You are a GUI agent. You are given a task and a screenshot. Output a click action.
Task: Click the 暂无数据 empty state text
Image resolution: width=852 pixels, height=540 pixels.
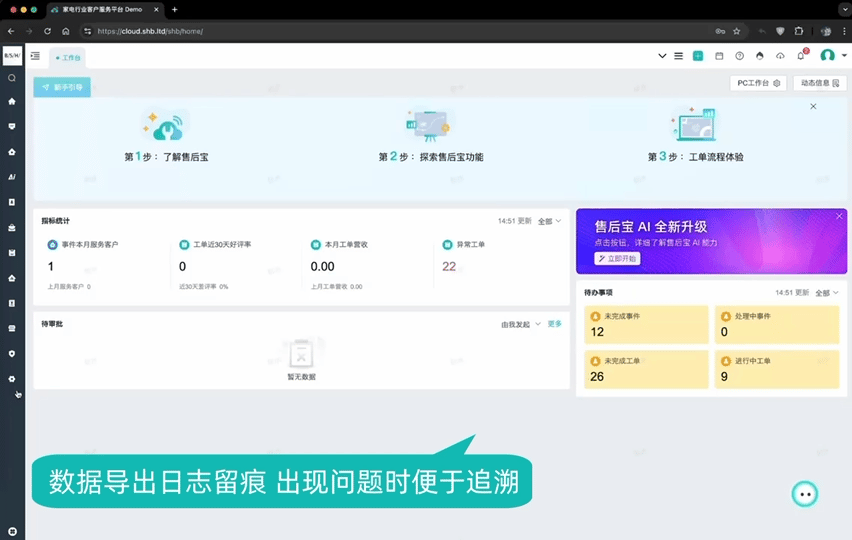[x=301, y=377]
